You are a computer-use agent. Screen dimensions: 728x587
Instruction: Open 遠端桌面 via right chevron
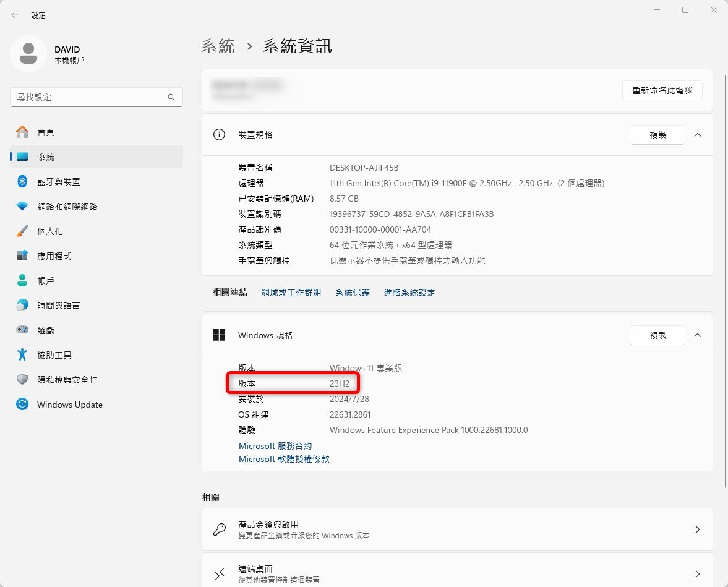pos(697,574)
